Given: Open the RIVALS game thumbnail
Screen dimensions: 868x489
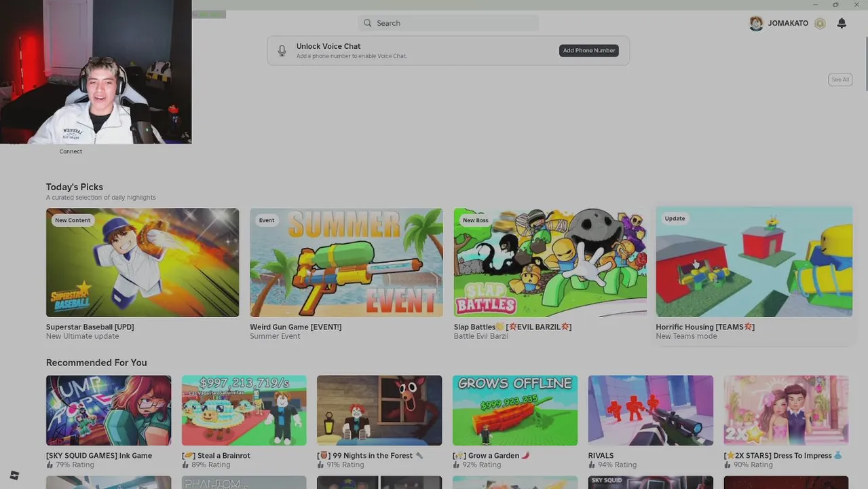Looking at the screenshot, I should [x=651, y=410].
